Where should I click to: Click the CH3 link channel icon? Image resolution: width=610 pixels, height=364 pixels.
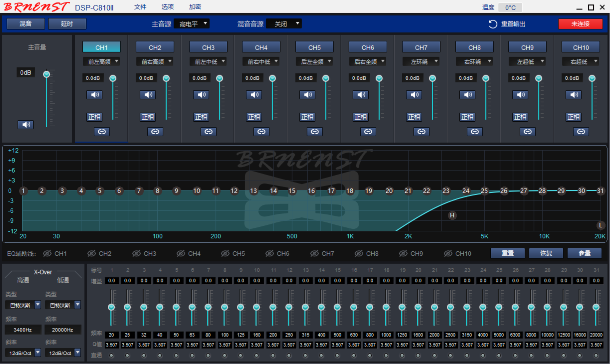pyautogui.click(x=208, y=132)
